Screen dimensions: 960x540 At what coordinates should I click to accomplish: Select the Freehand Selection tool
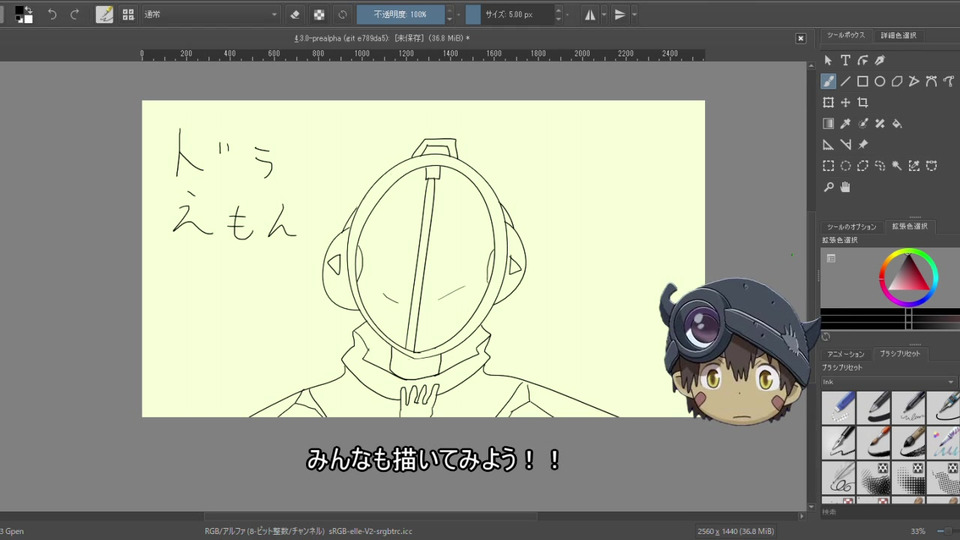[x=880, y=166]
